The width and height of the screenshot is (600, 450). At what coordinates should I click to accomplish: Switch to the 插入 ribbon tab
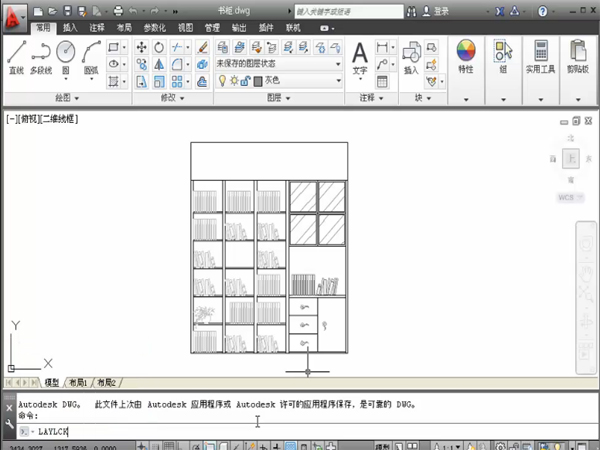(70, 28)
